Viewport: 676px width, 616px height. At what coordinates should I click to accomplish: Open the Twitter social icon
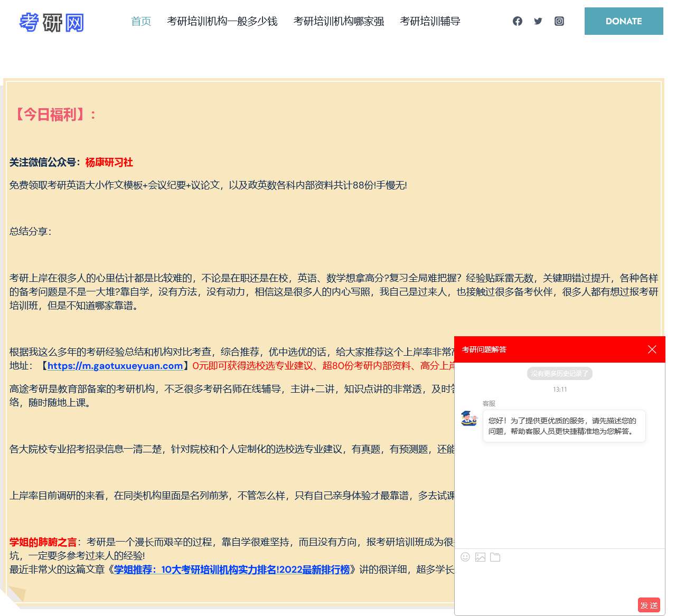538,21
